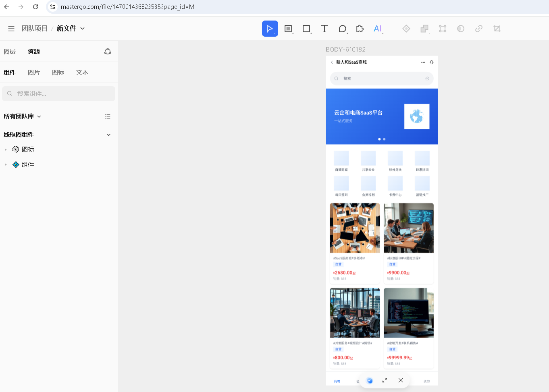Click the headset support icon in the shop header
Screen dimensions: 549x392
pos(431,62)
